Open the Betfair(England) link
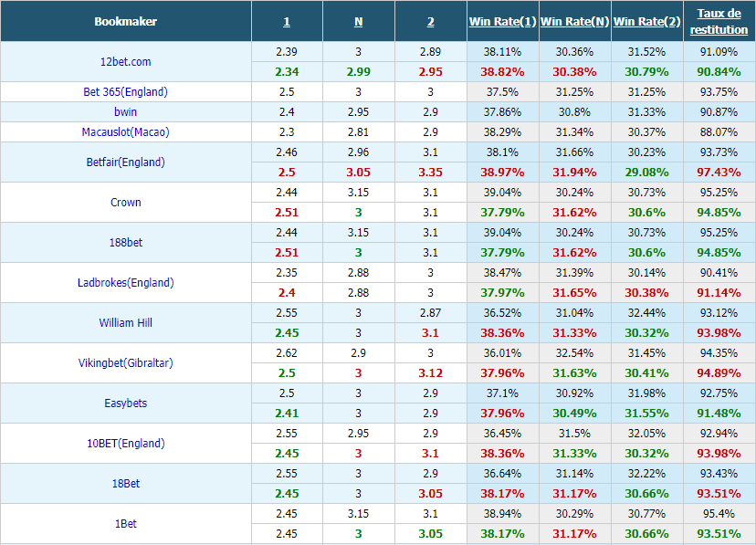Viewport: 756px width, 545px height. coord(125,162)
